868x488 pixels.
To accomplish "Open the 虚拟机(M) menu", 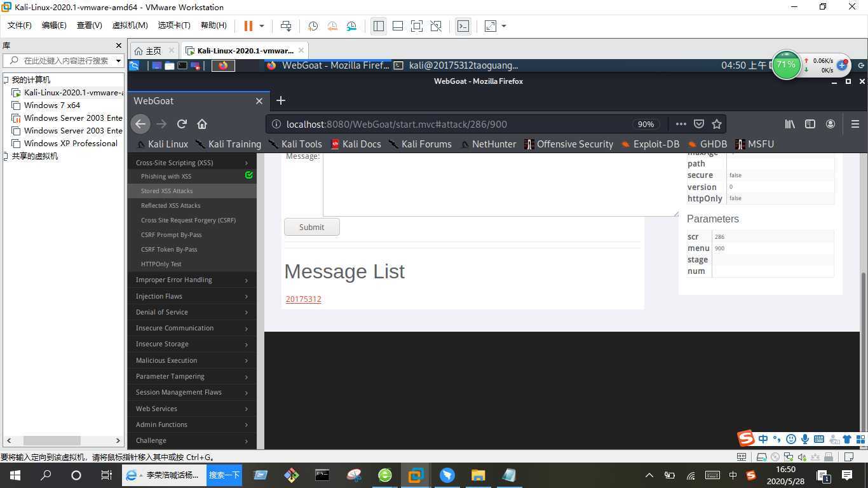I will click(x=130, y=25).
